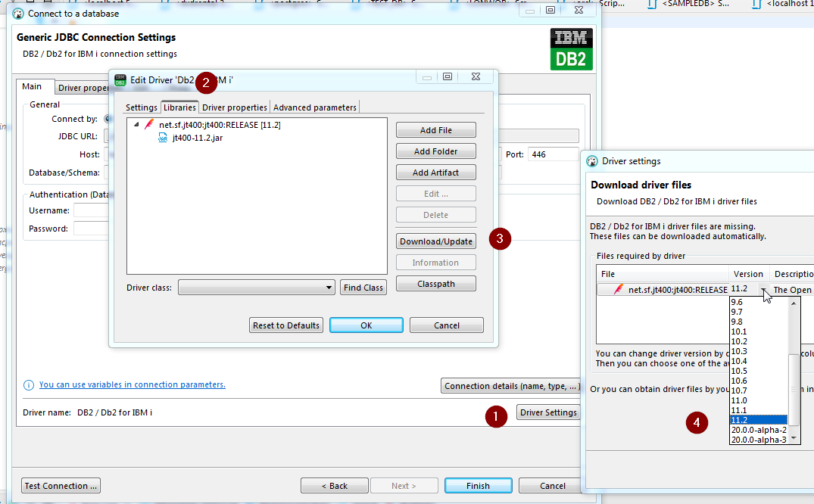Image resolution: width=814 pixels, height=504 pixels.
Task: Select the Main tab in connection settings
Action: point(32,87)
